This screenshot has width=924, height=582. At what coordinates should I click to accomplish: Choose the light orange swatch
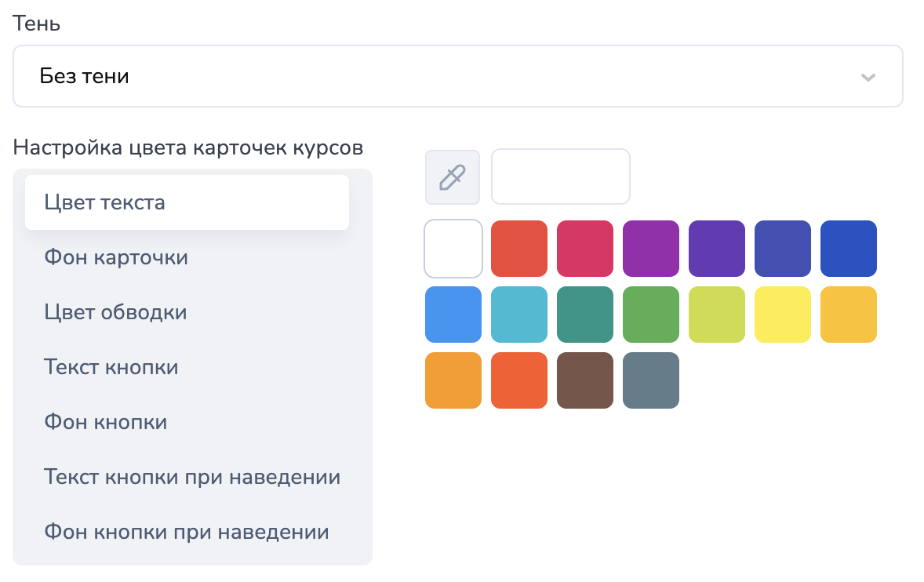(x=453, y=380)
